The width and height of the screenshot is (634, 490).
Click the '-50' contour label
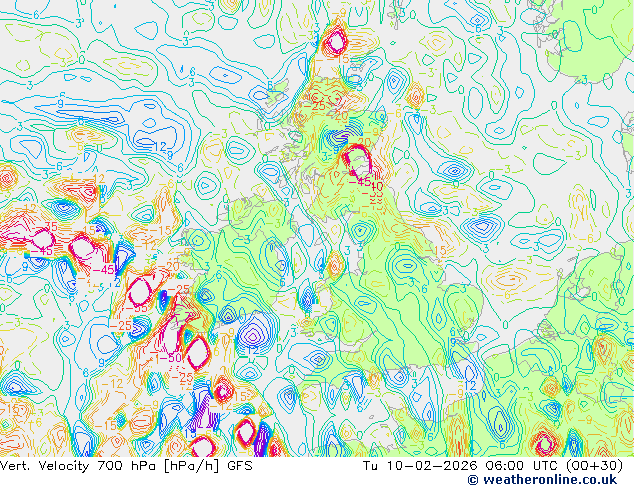click(170, 358)
